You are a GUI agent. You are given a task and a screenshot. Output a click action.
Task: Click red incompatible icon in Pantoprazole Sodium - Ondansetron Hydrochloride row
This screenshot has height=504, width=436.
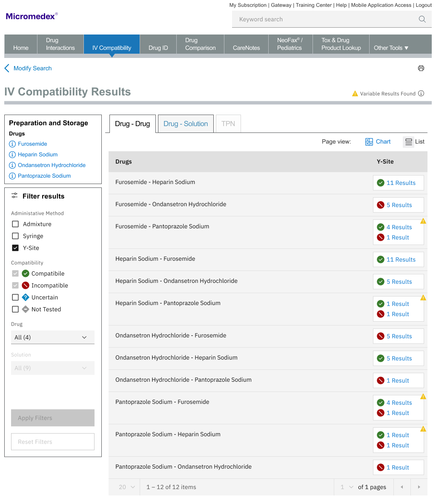click(x=380, y=467)
